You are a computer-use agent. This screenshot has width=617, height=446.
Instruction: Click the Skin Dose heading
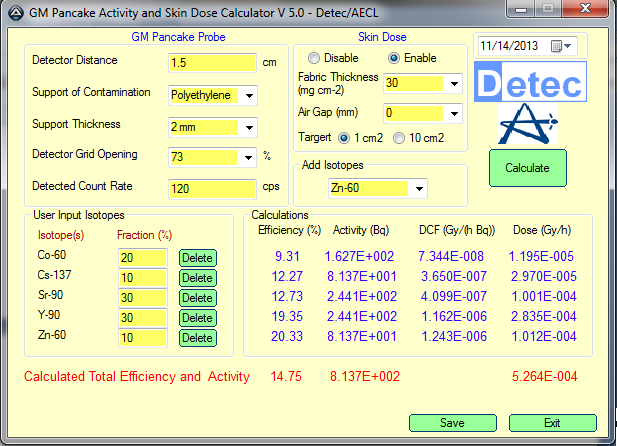(382, 37)
